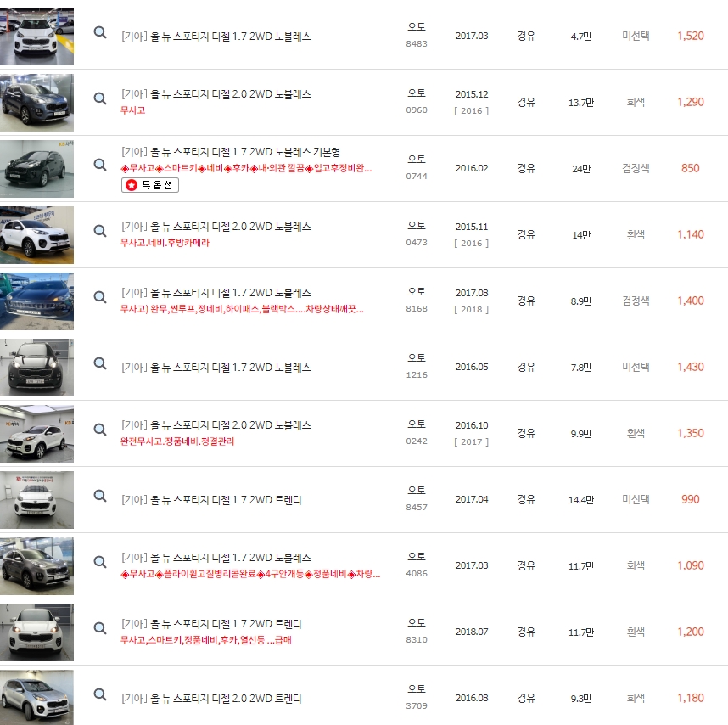
Task: Click magnifier icon for plate 1216 listing
Action: click(x=100, y=363)
